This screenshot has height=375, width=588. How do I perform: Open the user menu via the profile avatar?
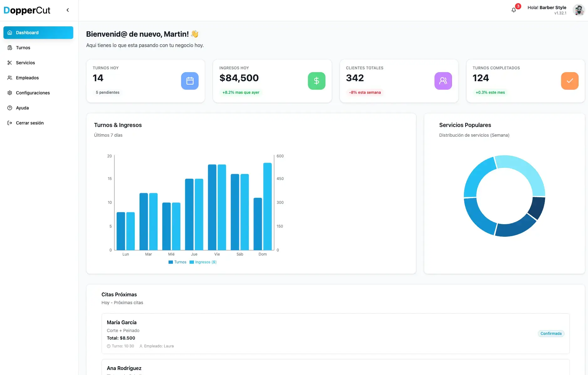(579, 10)
